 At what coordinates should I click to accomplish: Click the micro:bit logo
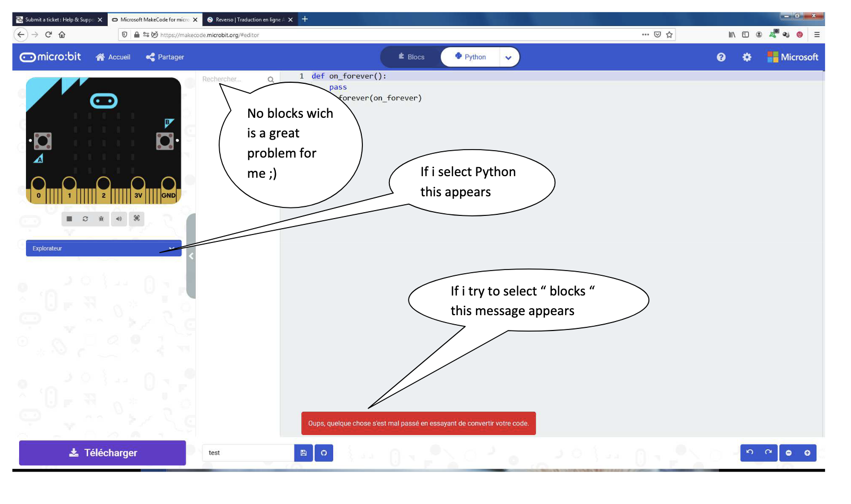(50, 57)
